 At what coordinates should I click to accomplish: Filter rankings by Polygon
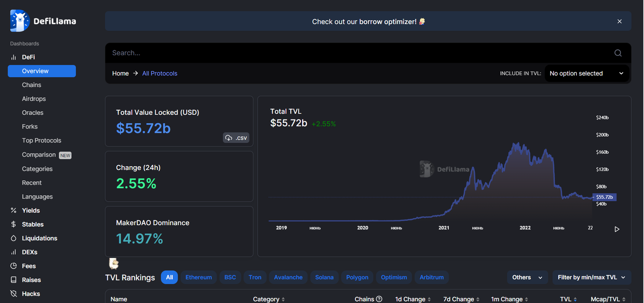point(357,277)
